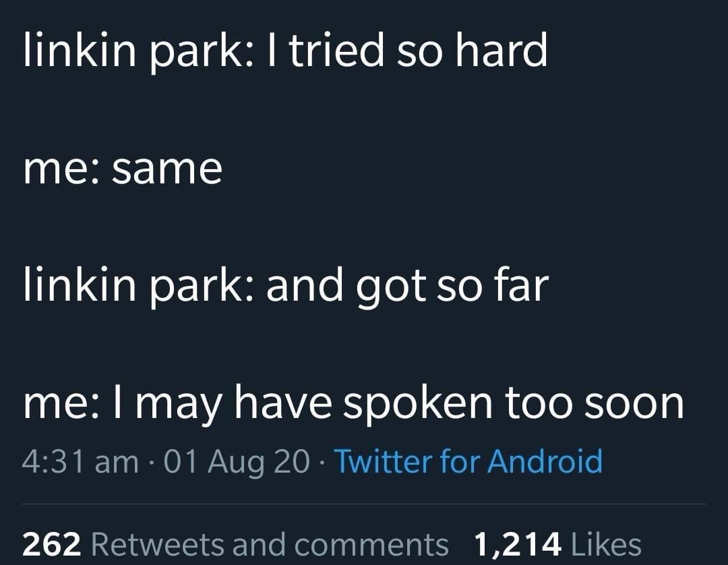Image resolution: width=728 pixels, height=565 pixels.
Task: Click the 01 Aug 20 date
Action: point(237,461)
